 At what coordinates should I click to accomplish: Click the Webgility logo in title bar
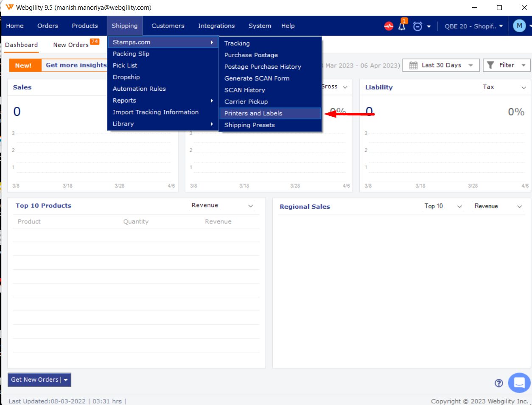click(x=9, y=7)
